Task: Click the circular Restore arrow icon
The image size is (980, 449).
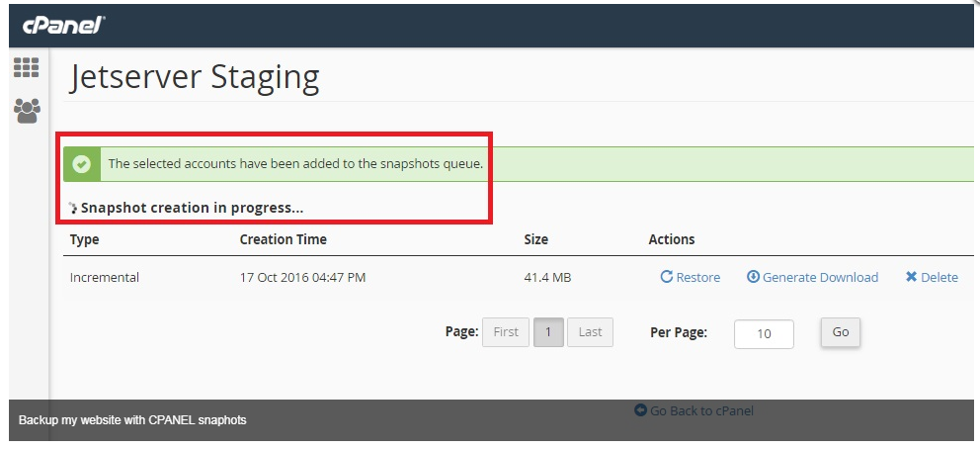Action: (x=666, y=276)
